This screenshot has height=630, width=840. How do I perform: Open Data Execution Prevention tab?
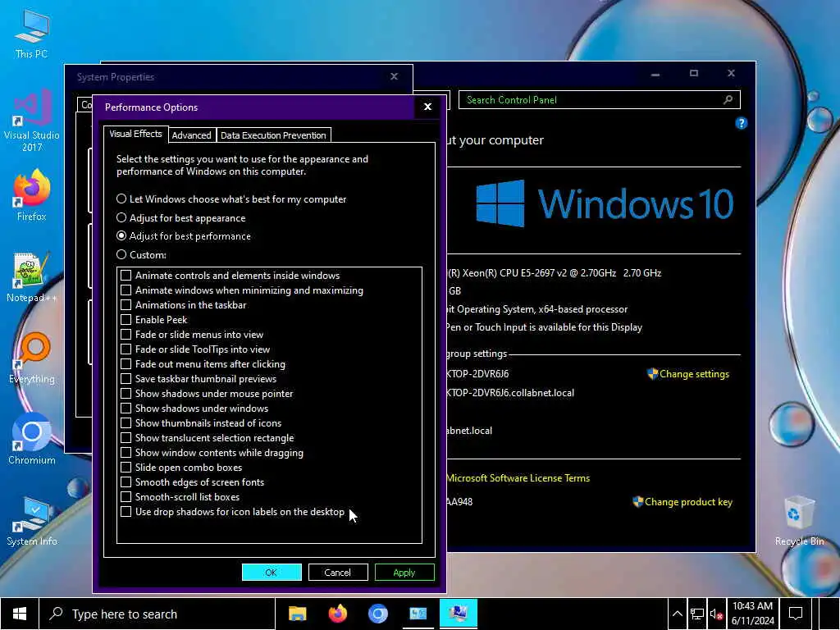[x=273, y=135]
